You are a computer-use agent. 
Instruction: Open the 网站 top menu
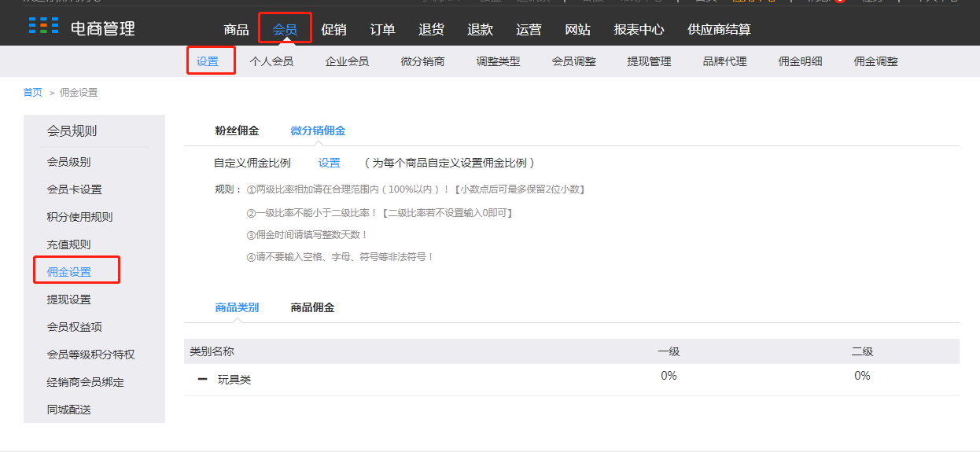[577, 29]
